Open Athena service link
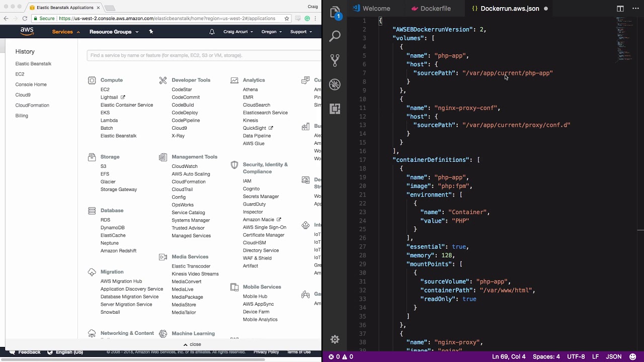This screenshot has width=644, height=362. click(250, 90)
